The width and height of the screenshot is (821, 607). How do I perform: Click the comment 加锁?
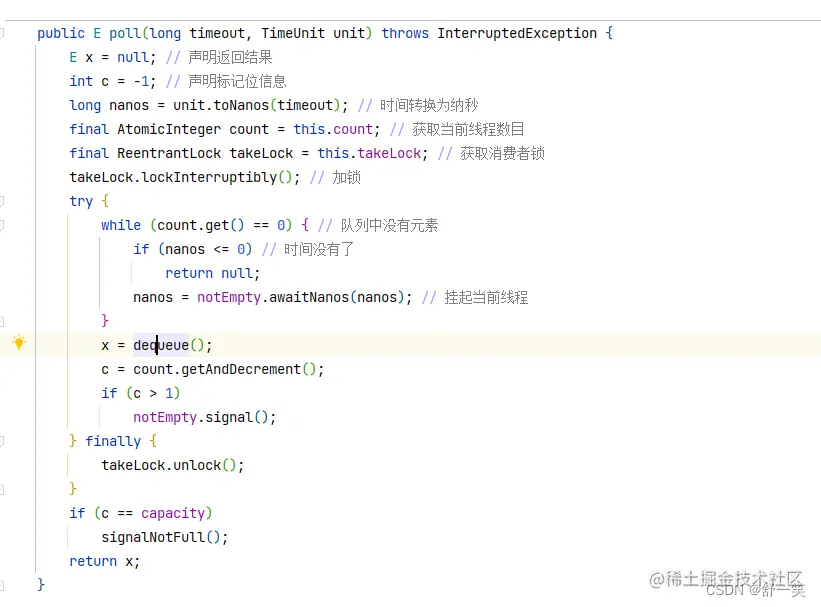pos(346,178)
